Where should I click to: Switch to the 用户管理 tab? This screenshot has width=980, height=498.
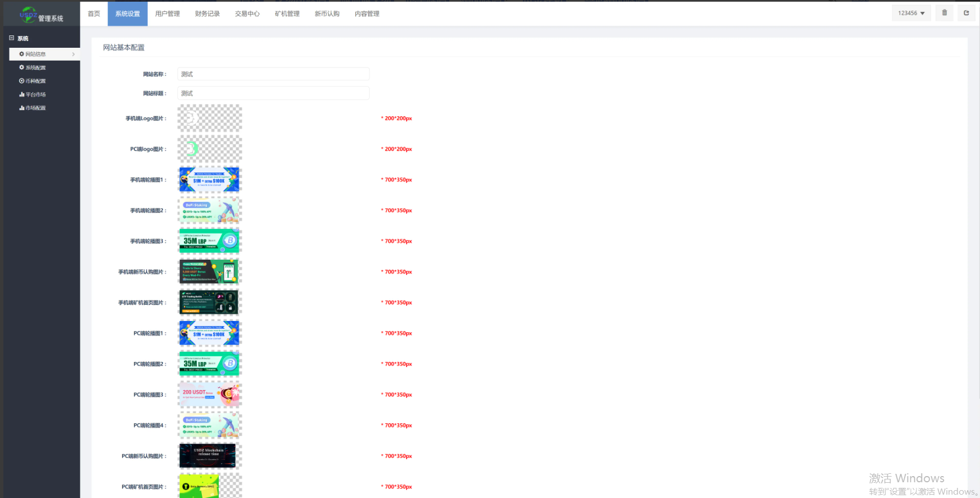tap(167, 13)
